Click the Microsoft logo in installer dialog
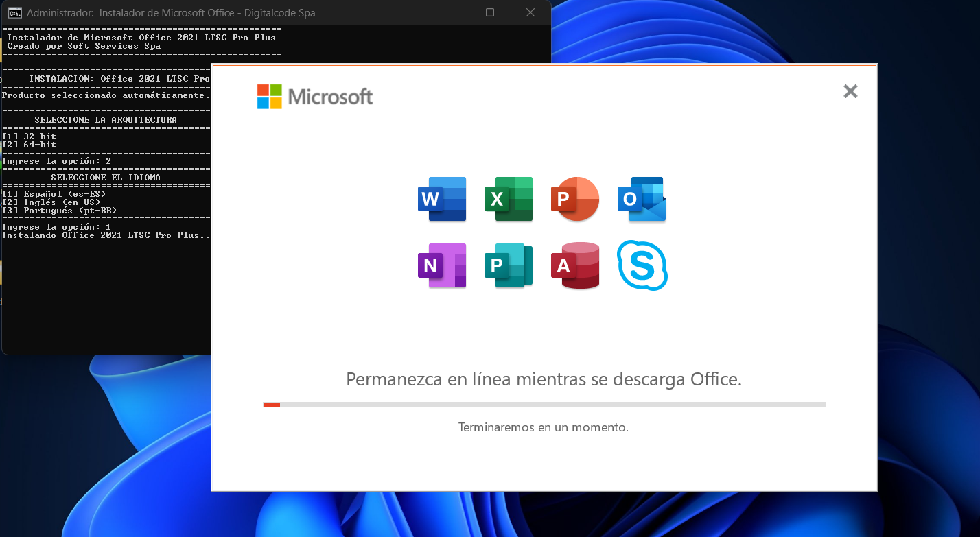Viewport: 980px width, 537px height. pos(315,97)
